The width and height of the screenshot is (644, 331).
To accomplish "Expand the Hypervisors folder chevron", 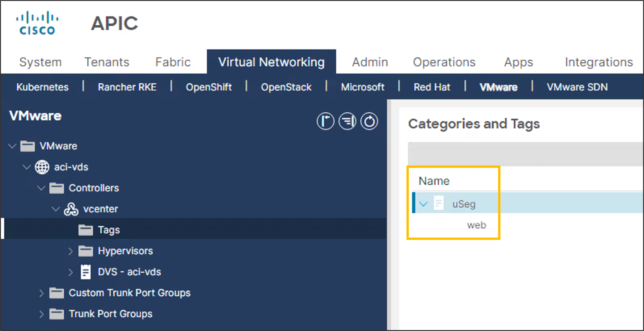I will 70,251.
